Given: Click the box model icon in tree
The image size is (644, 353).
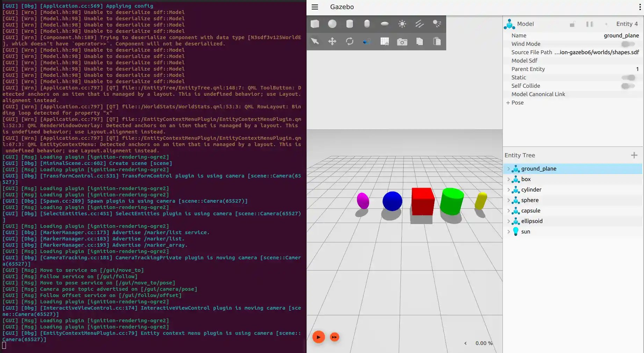Looking at the screenshot, I should click(x=516, y=179).
